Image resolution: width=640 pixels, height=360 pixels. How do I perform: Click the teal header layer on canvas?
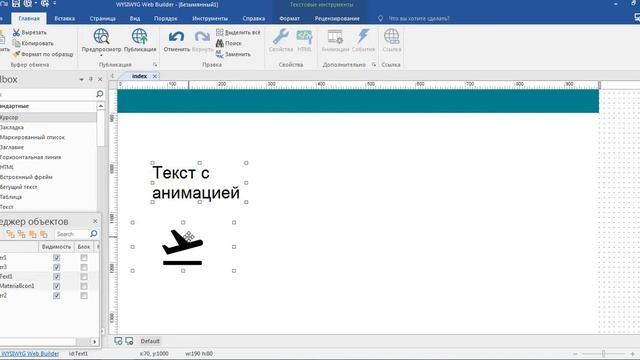point(358,101)
